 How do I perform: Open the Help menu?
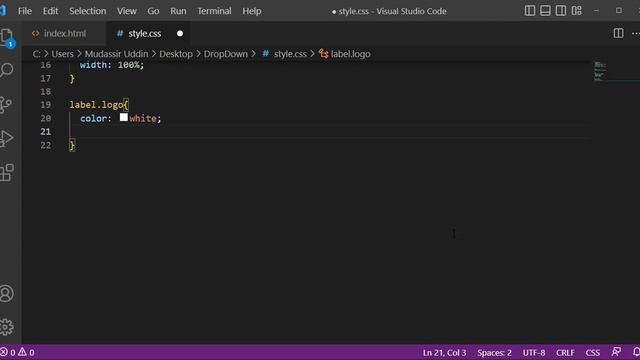[251, 11]
